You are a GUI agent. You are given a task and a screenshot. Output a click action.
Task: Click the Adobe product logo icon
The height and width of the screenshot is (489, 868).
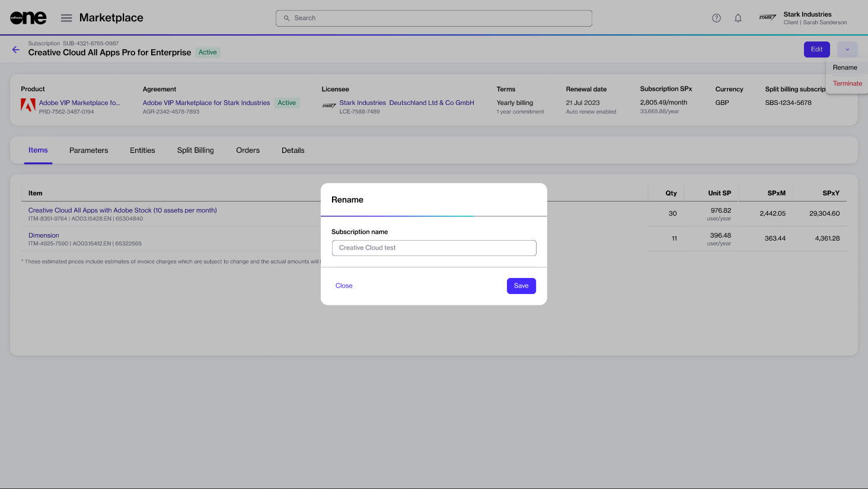click(28, 106)
